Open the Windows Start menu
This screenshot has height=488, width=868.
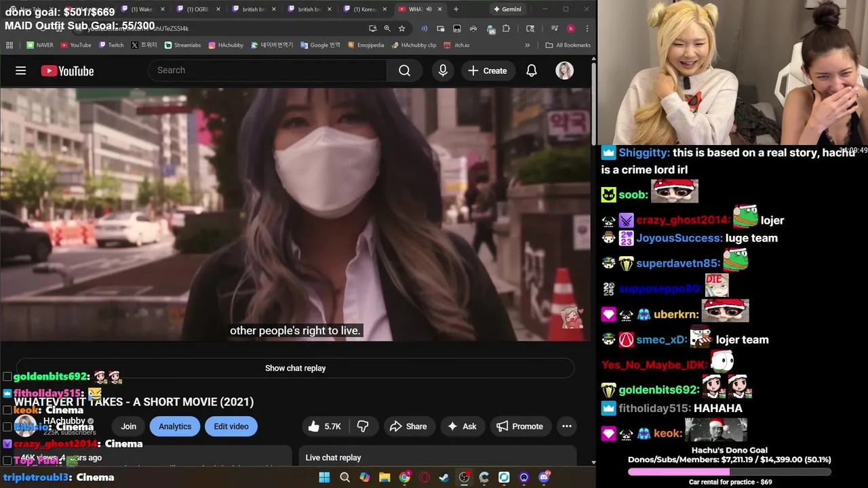324,477
